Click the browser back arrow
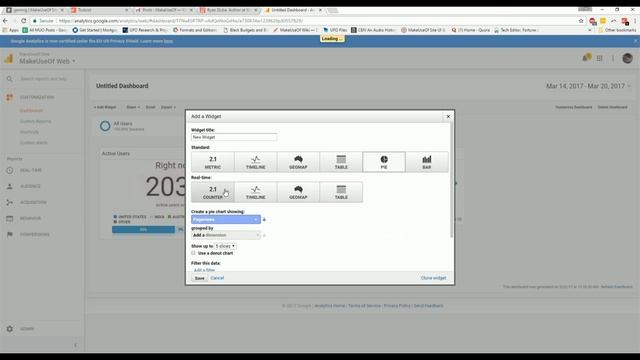Viewport: 640px width, 360px height. 5,21
